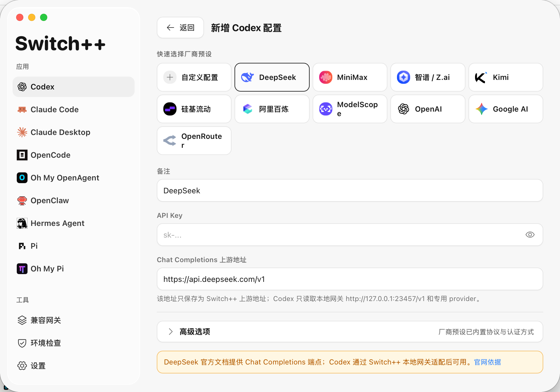Click the 硅基流动 black round logo
The image size is (560, 392).
170,109
